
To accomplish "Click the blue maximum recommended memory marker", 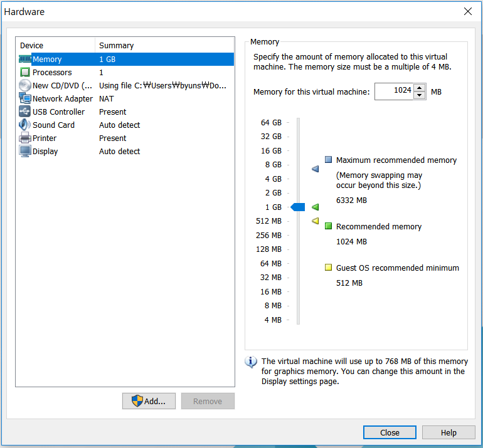I will pos(315,169).
